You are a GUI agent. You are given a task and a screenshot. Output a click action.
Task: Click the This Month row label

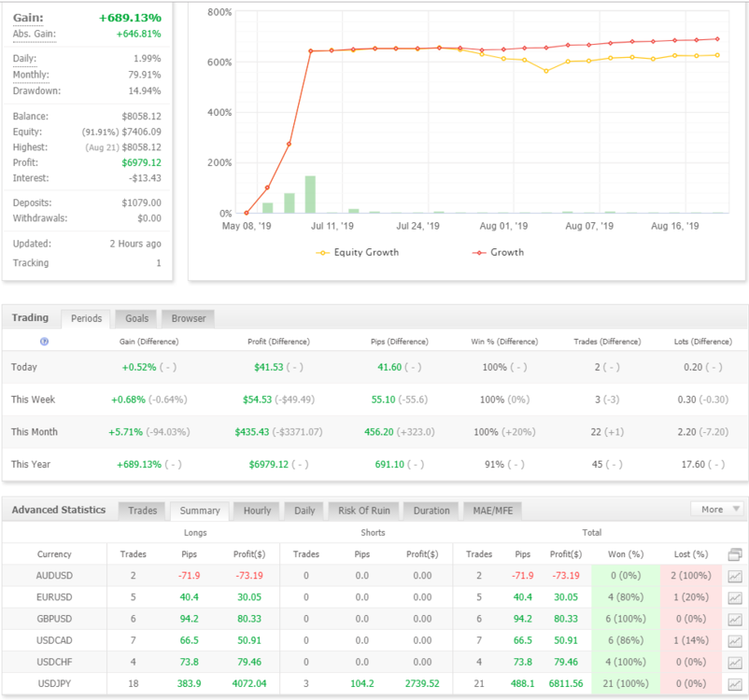click(x=35, y=432)
